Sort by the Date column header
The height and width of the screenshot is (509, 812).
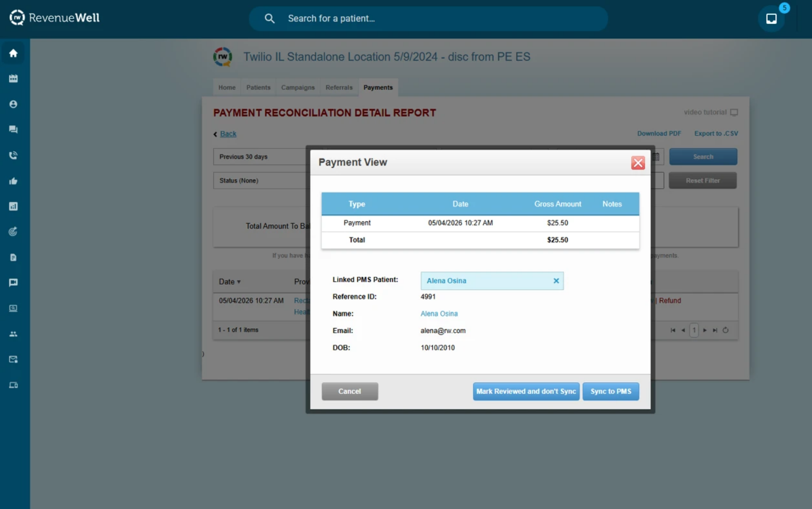click(x=230, y=282)
